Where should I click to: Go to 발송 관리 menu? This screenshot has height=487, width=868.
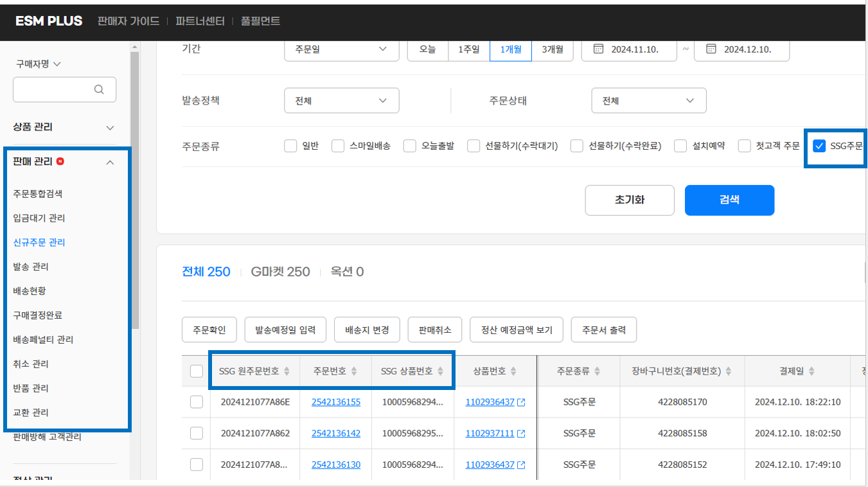coord(31,267)
